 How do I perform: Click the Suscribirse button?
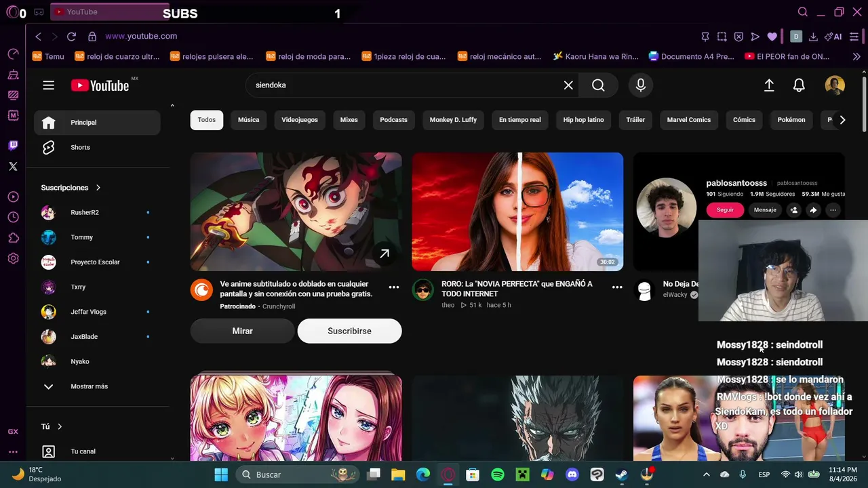[349, 331]
